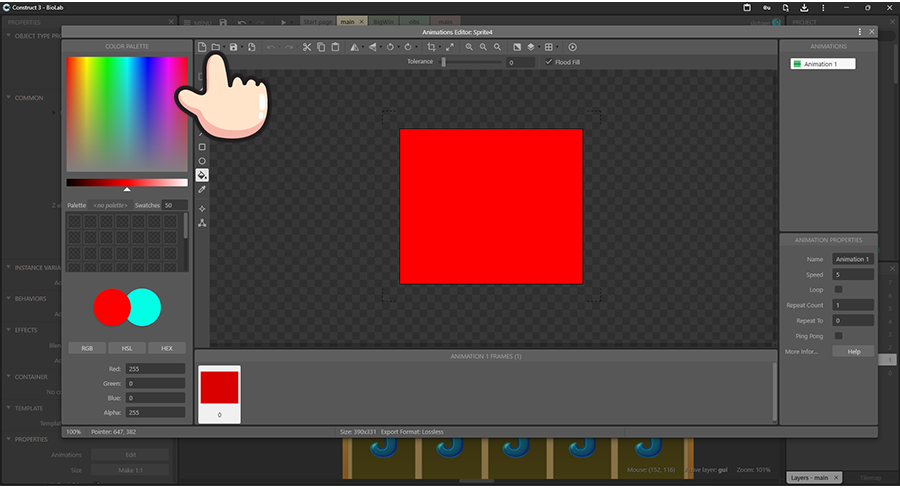Enable the Ping Pong checkbox
This screenshot has width=900, height=488.
click(x=838, y=336)
